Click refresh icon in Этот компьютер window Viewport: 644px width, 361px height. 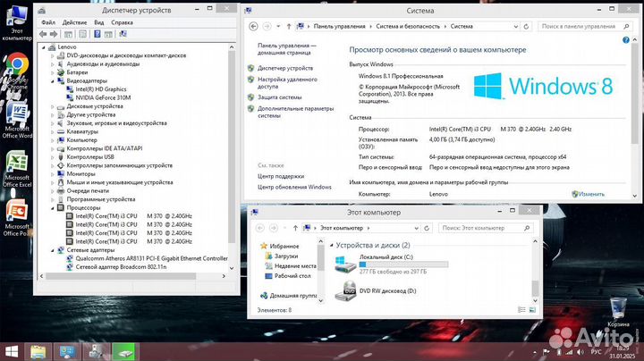coord(427,228)
